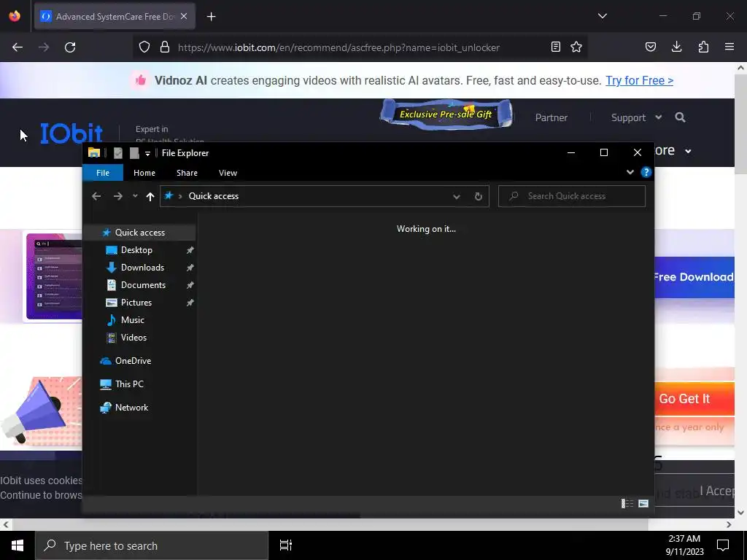Click the Properties quick toolbar icon
This screenshot has width=747, height=560.
coord(118,153)
